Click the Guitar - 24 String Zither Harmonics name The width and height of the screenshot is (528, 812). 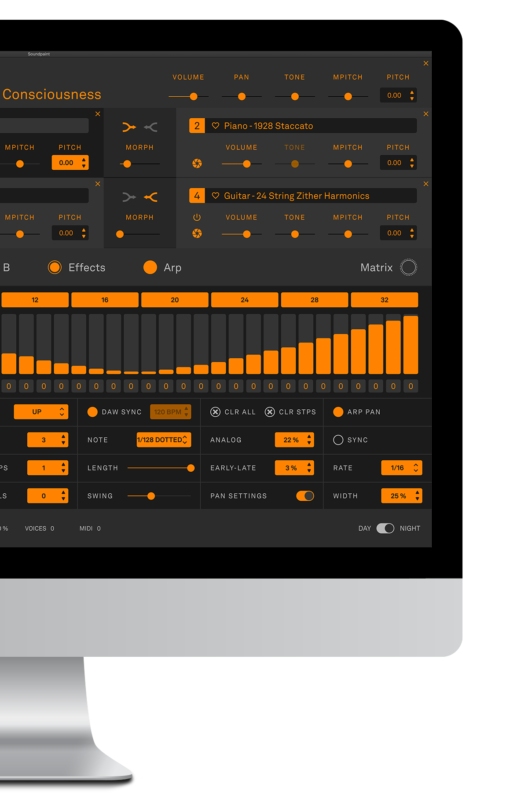pos(297,196)
